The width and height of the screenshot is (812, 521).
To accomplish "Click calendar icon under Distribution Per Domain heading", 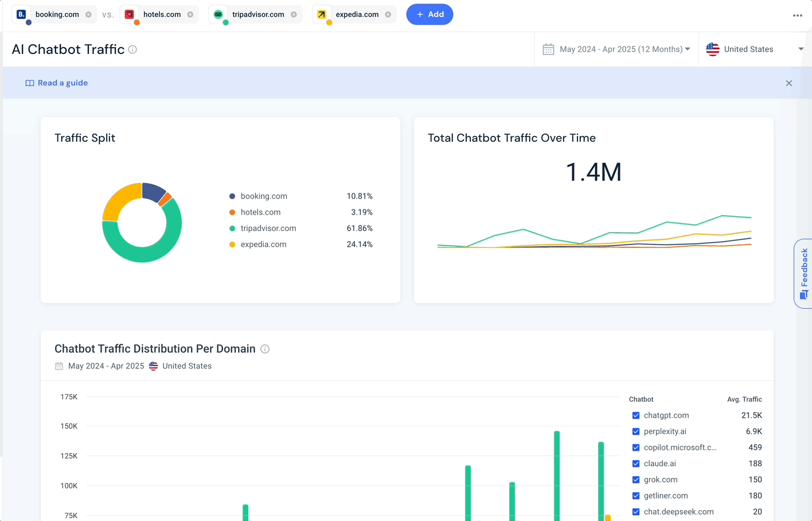I will pos(59,366).
